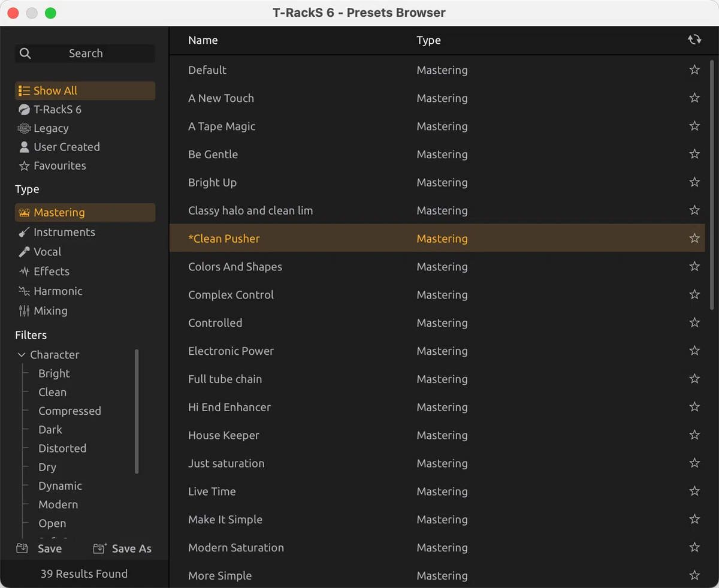Show the Favourites preset list
This screenshot has height=588, width=719.
[59, 165]
